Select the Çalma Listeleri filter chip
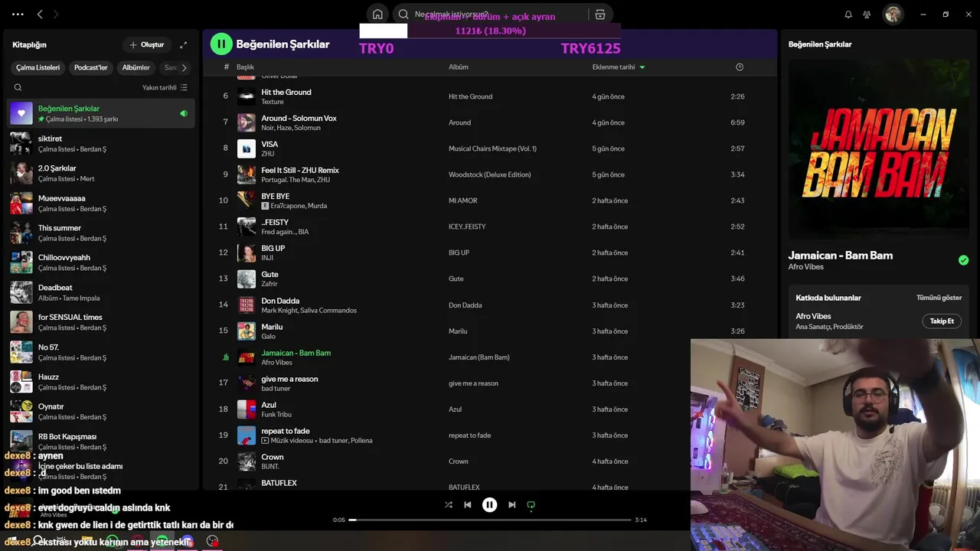This screenshot has width=980, height=551. click(38, 67)
